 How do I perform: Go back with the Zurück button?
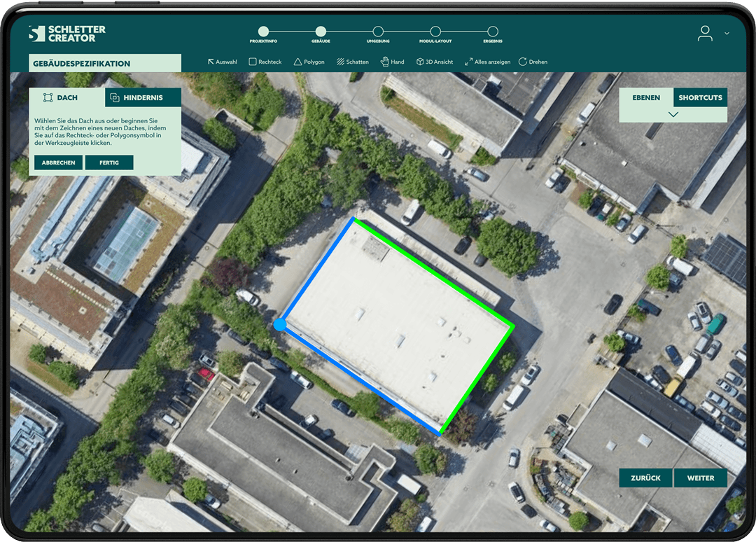point(645,478)
